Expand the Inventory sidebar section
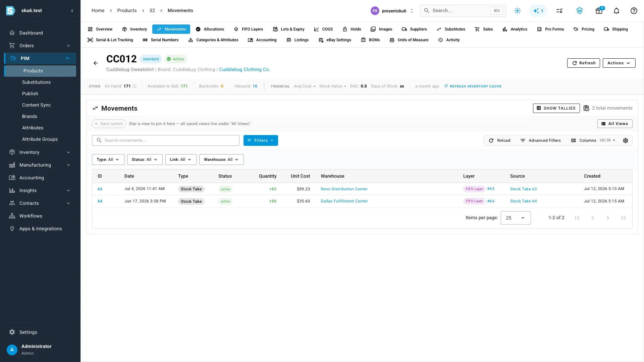This screenshot has height=362, width=644. 40,152
